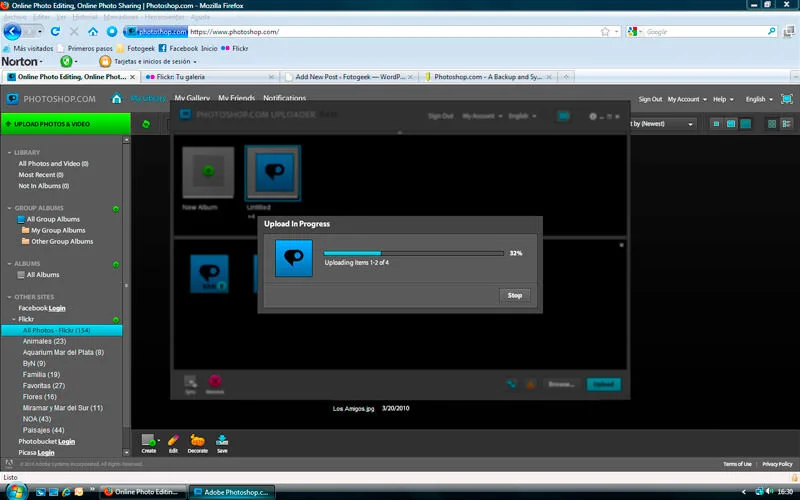The image size is (800, 500).
Task: Open the Norton Tarjetas e inicios de sesión dropdown
Action: (155, 61)
